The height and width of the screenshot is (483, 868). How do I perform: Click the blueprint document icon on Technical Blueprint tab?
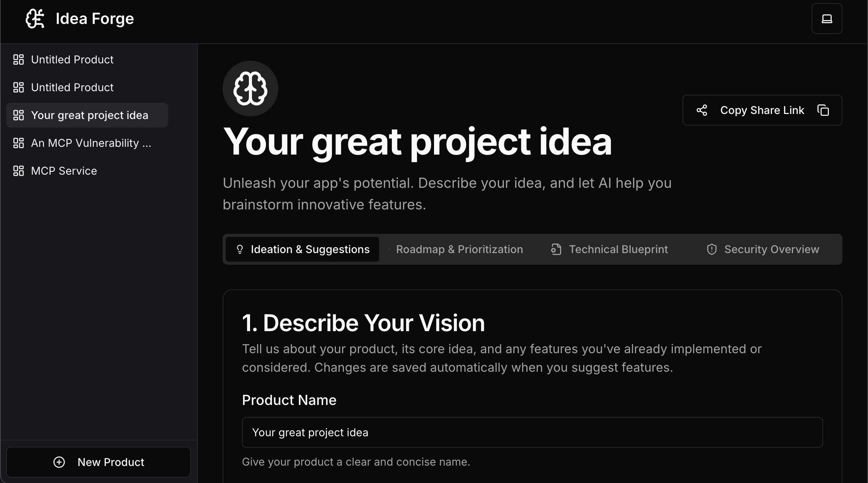pyautogui.click(x=555, y=249)
